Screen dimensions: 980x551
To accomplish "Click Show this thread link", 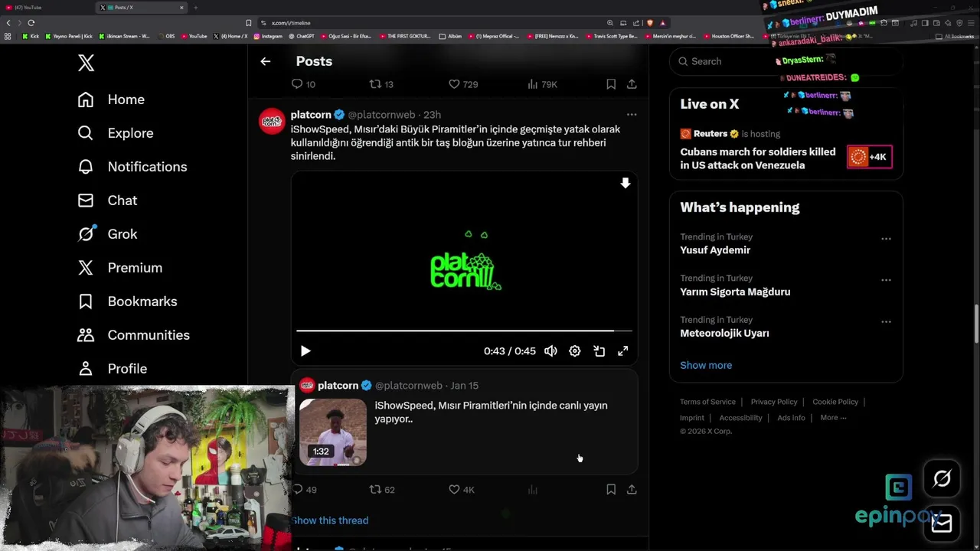I will point(330,520).
